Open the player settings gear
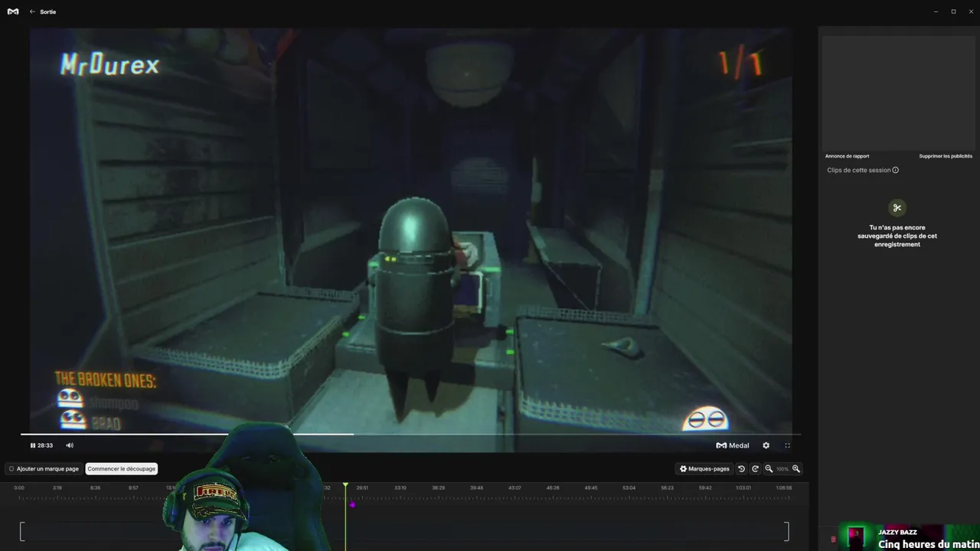980x551 pixels. [766, 445]
